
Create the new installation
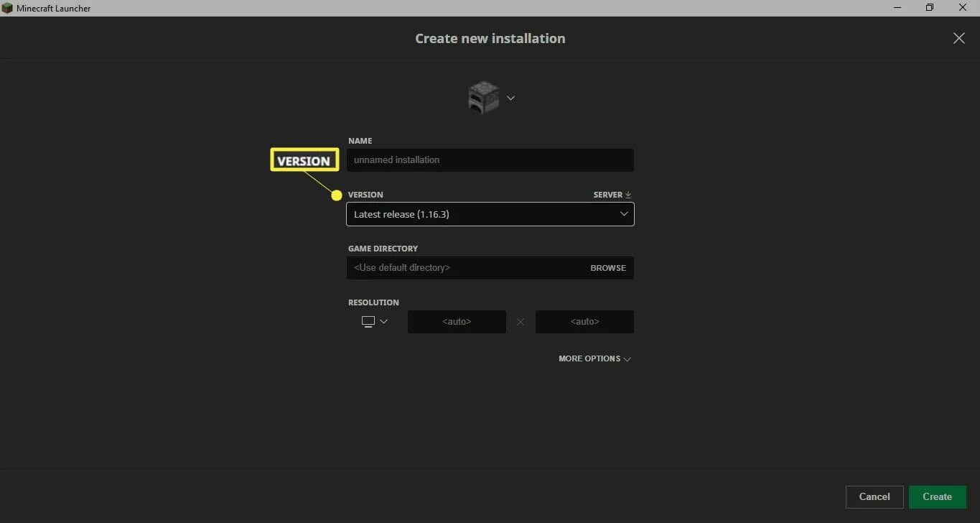tap(938, 496)
